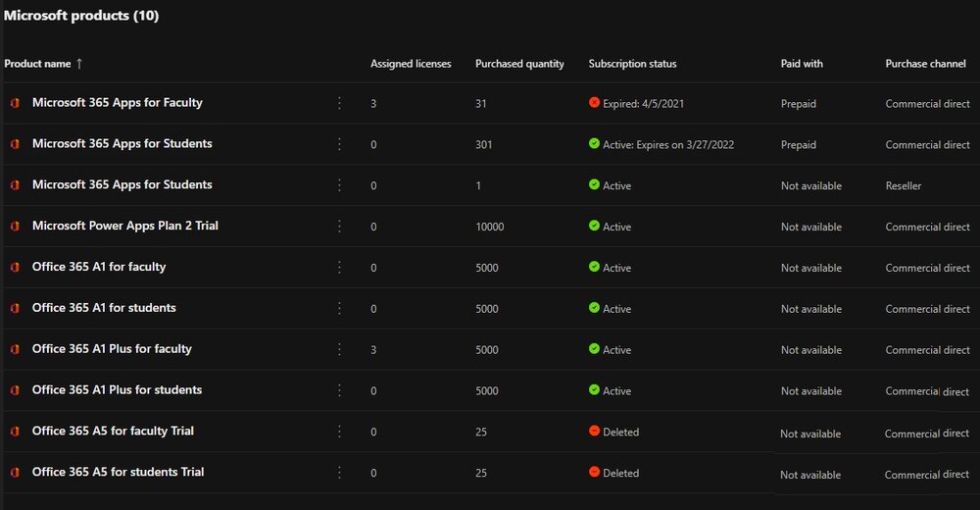
Task: Click 'Expired: 4/5/2021' status text
Action: pyautogui.click(x=643, y=104)
